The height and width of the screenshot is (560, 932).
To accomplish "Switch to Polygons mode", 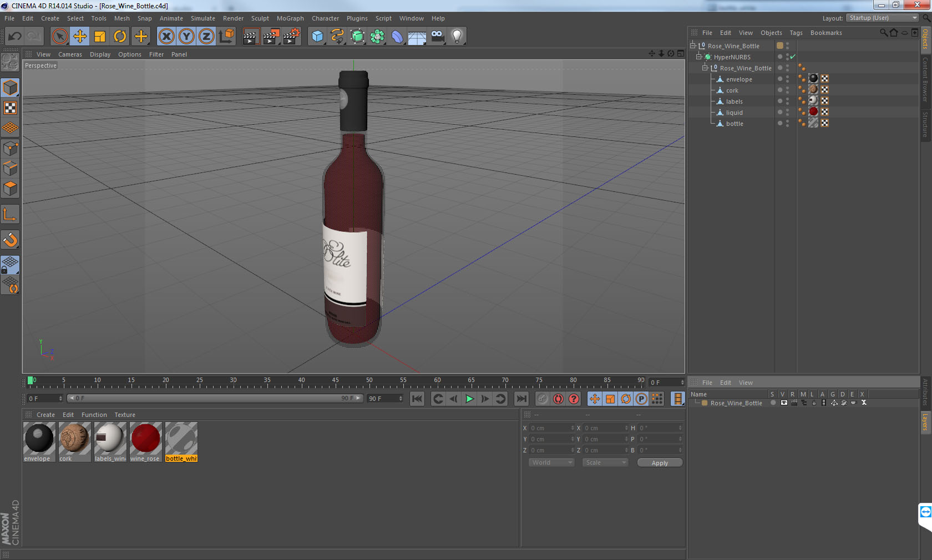I will point(10,189).
